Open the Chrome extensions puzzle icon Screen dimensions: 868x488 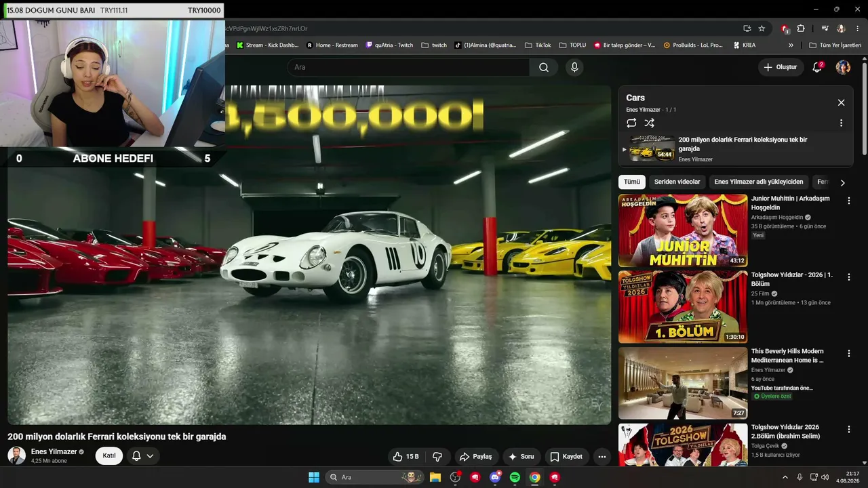tap(801, 28)
